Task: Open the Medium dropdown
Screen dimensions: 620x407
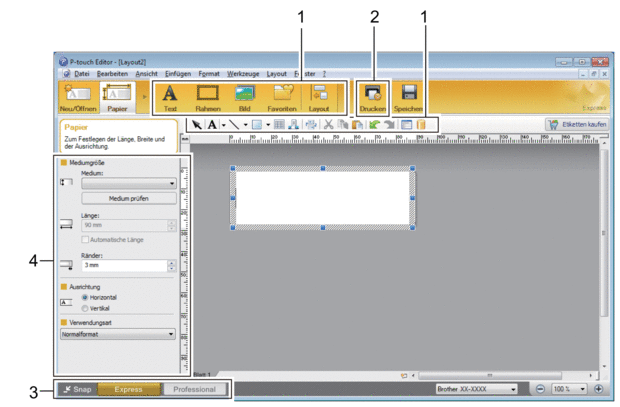Action: pos(129,183)
